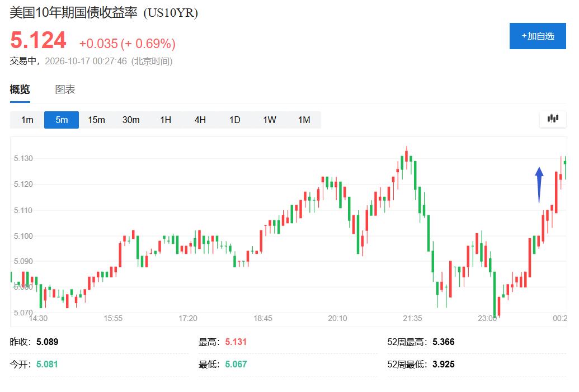Switch chart to 1M monthly interval
Viewport: 579px width, 392px height.
click(x=304, y=120)
